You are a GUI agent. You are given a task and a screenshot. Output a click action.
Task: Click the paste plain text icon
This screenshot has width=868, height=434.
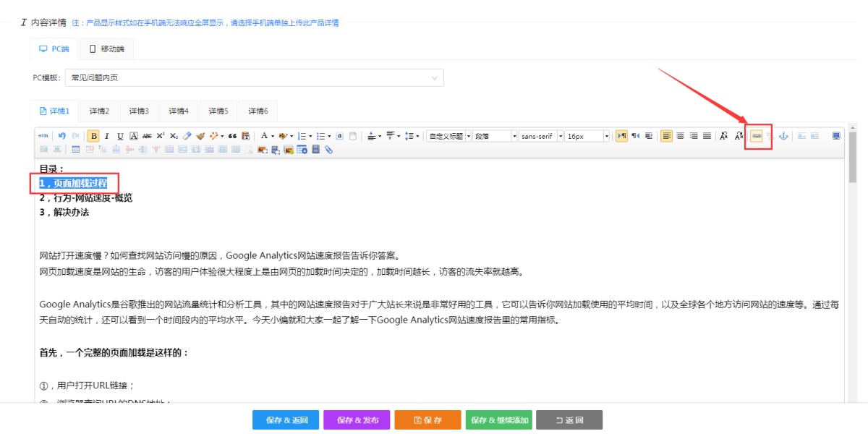click(x=246, y=136)
